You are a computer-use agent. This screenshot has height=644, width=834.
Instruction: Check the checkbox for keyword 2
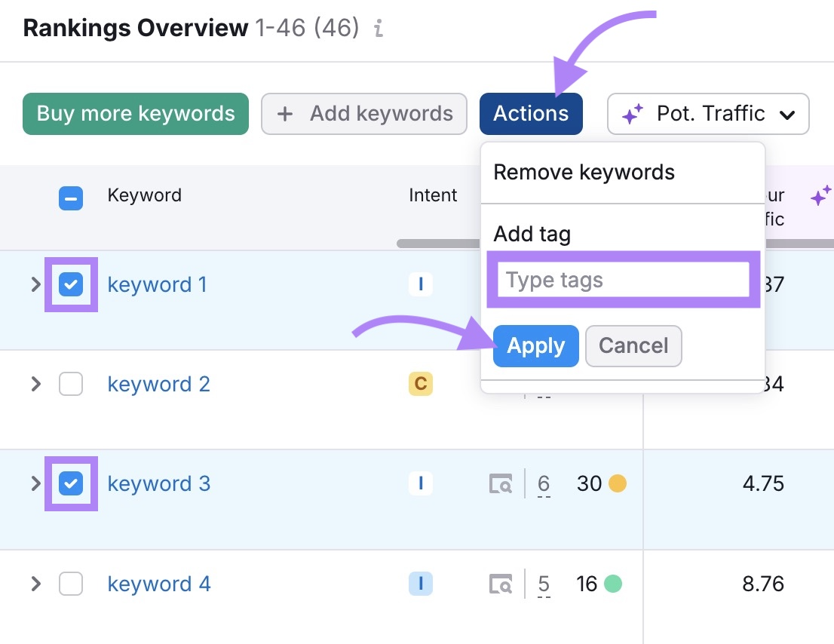[x=71, y=384]
